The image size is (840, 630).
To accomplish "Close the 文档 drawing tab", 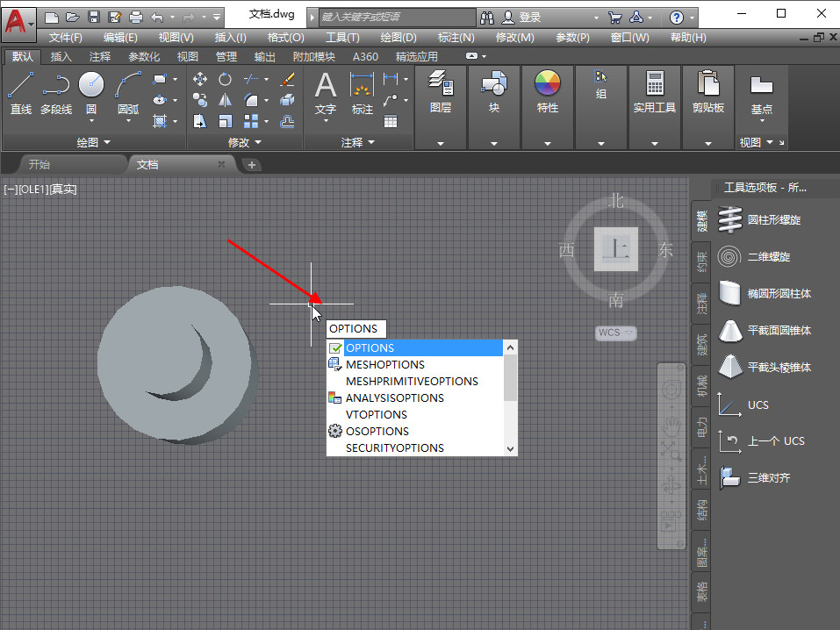I will 221,164.
